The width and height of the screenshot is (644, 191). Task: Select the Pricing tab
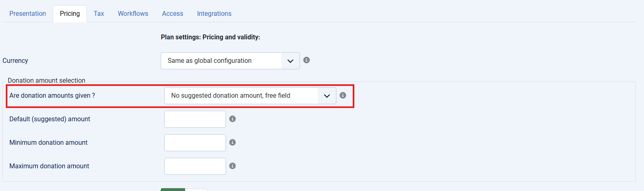coord(70,13)
